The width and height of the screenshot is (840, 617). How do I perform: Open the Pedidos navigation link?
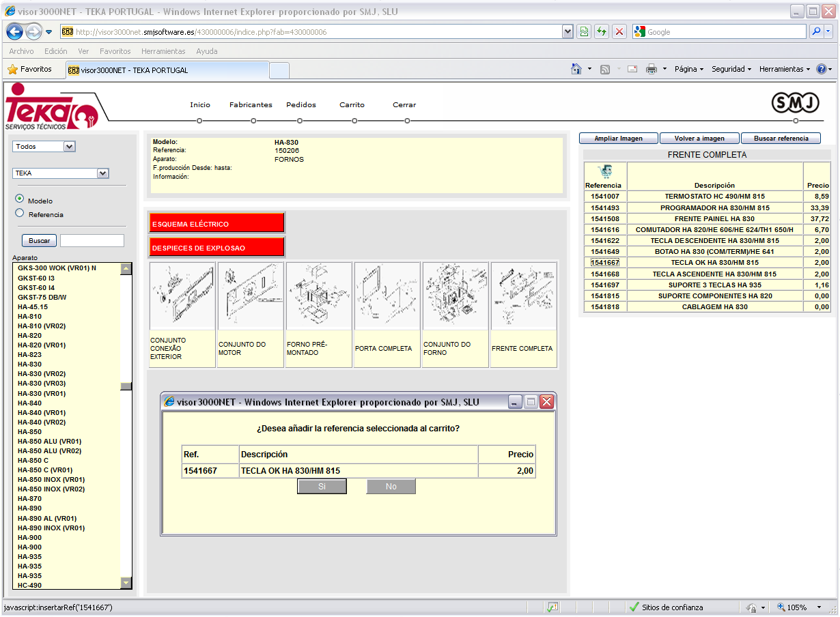pyautogui.click(x=301, y=104)
